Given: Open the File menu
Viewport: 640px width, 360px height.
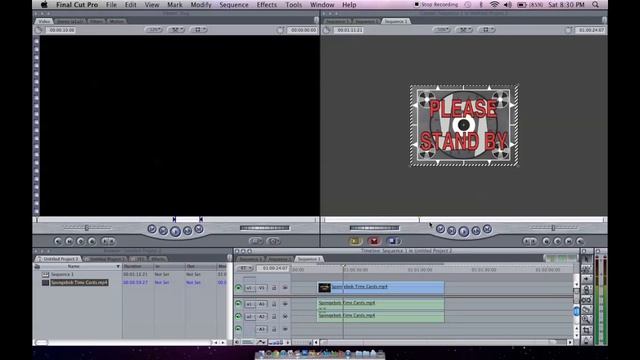Looking at the screenshot, I should (x=111, y=5).
